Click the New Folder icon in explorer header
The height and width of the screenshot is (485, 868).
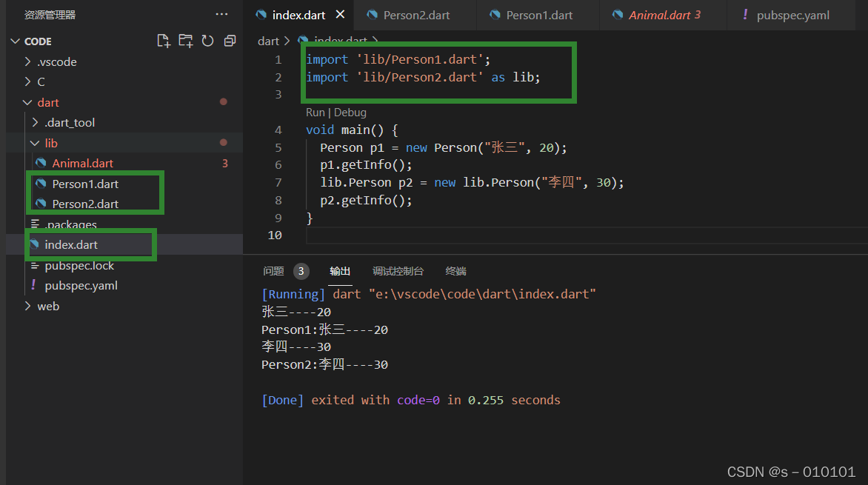point(185,41)
